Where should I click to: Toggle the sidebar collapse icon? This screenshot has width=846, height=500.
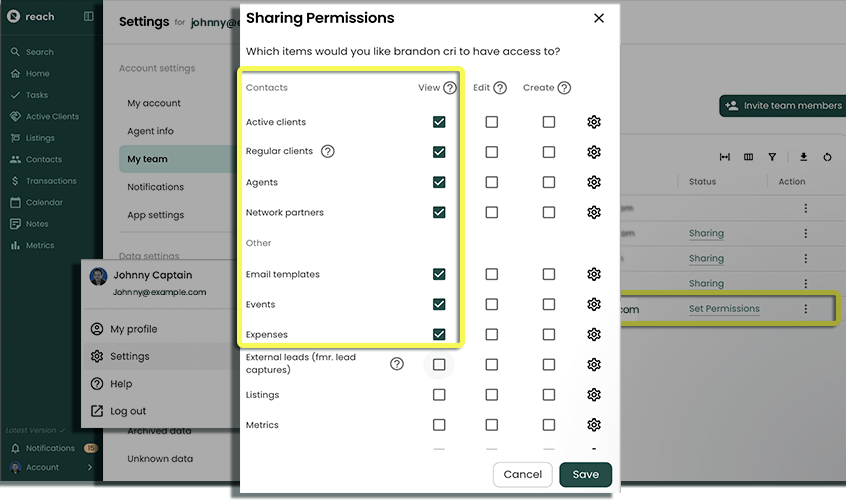(x=89, y=17)
